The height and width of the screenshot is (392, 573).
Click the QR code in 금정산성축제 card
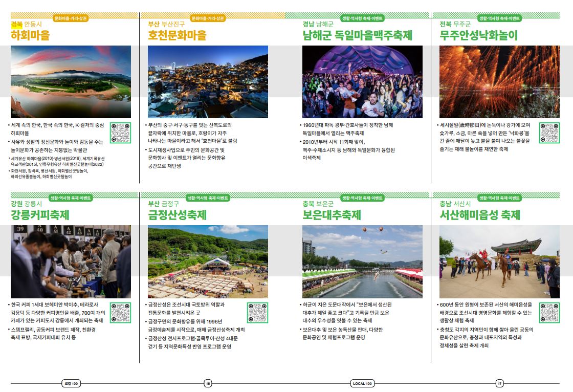(257, 313)
